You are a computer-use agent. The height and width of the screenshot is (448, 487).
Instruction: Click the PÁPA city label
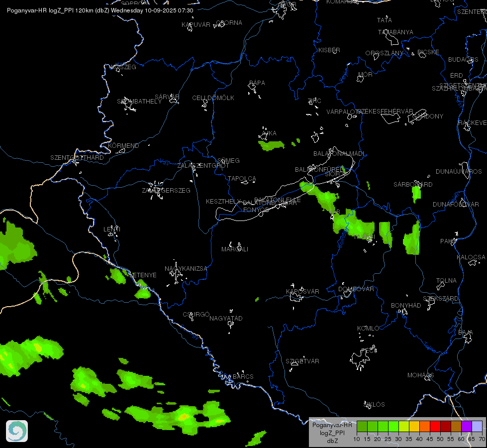(257, 83)
